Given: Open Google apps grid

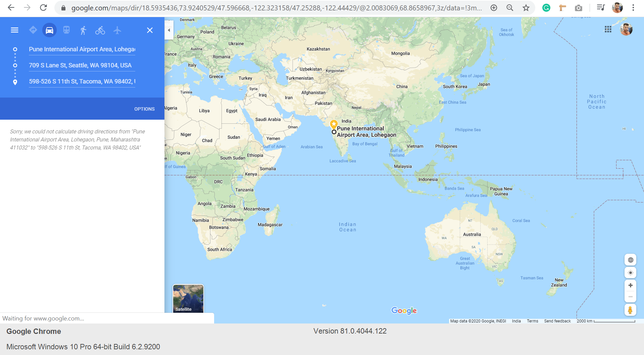Looking at the screenshot, I should [x=608, y=29].
